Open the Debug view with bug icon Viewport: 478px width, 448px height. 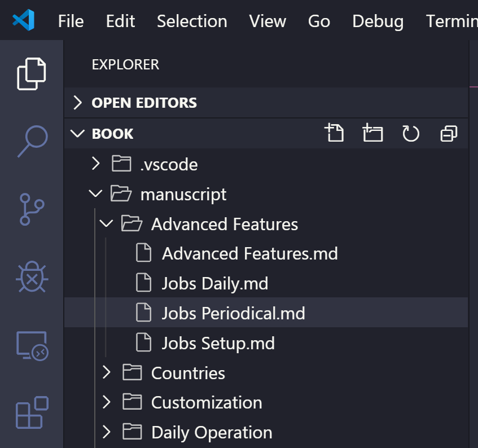[32, 276]
